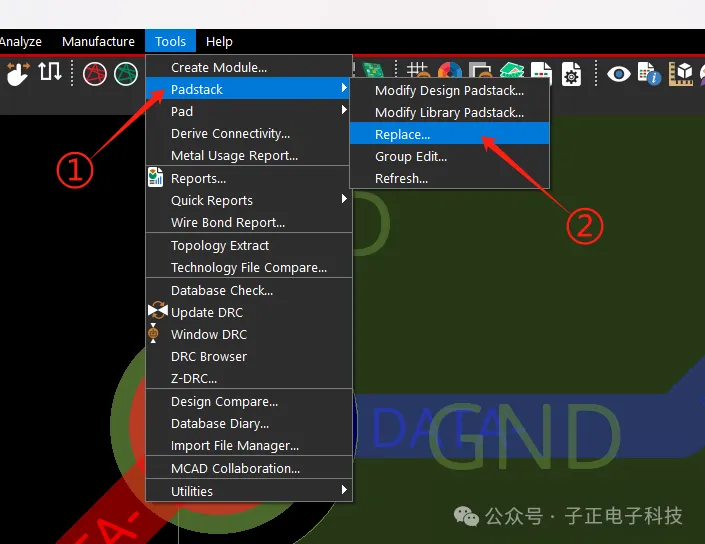Select Z-DRC... entry
Viewport: 705px width, 544px height.
[x=249, y=378]
